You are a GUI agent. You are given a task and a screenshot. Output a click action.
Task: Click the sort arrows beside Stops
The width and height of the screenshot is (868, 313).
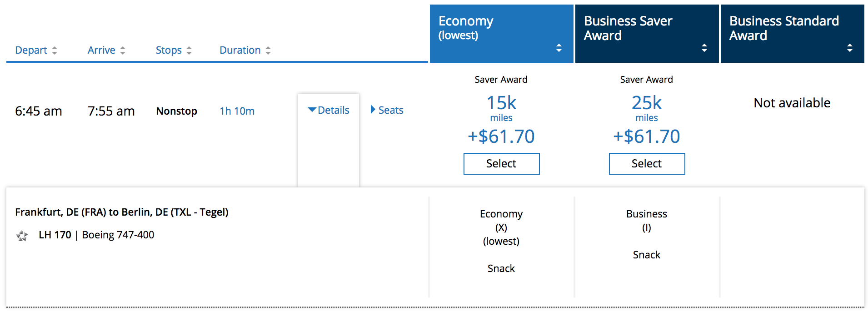pyautogui.click(x=189, y=50)
